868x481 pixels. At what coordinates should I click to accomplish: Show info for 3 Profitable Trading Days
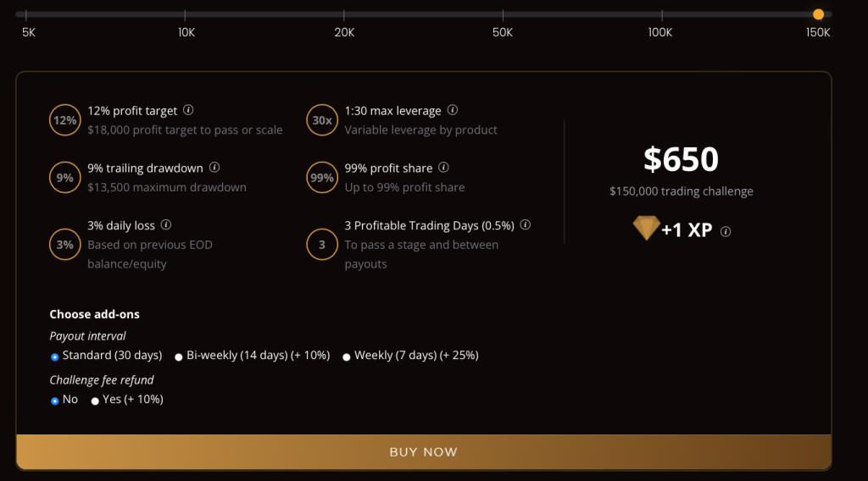[526, 225]
